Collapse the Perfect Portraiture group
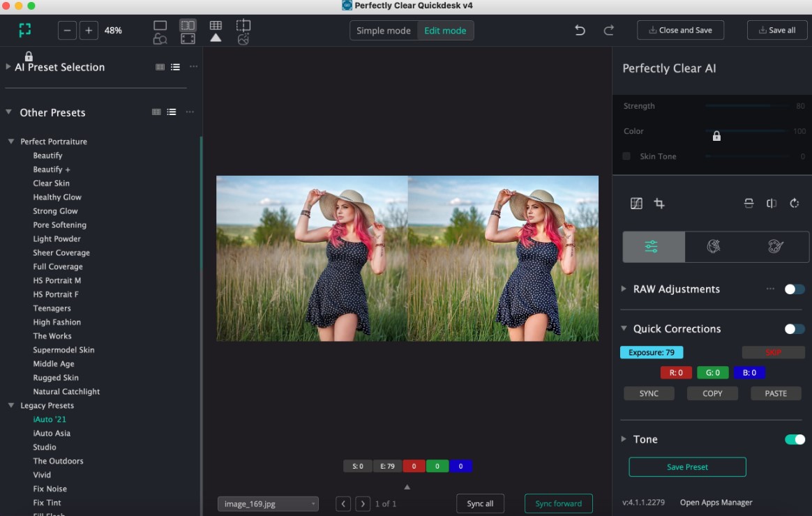This screenshot has width=812, height=516. pos(11,142)
